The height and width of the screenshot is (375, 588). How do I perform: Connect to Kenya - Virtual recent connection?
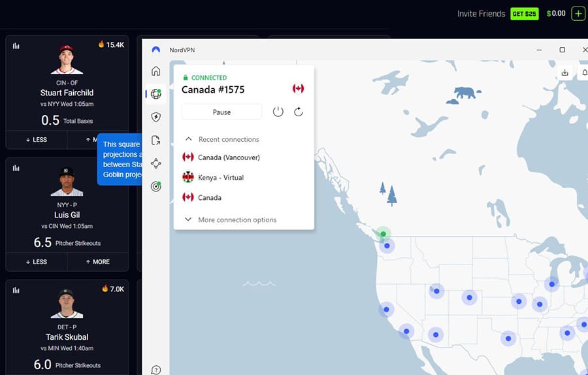pyautogui.click(x=213, y=178)
